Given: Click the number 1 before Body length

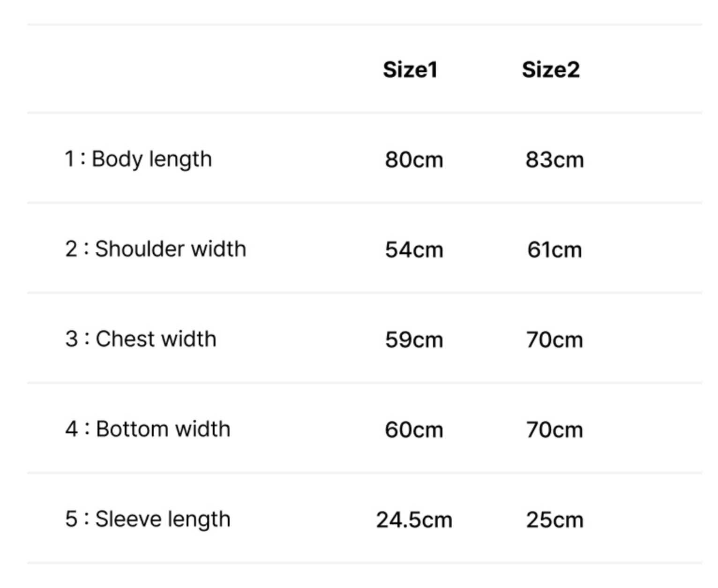Looking at the screenshot, I should [x=69, y=159].
